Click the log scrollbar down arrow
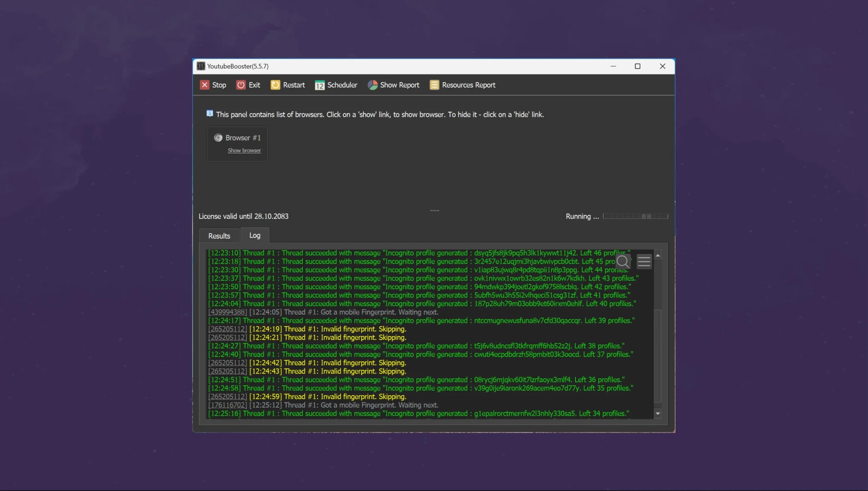Image resolution: width=868 pixels, height=491 pixels. 658,413
